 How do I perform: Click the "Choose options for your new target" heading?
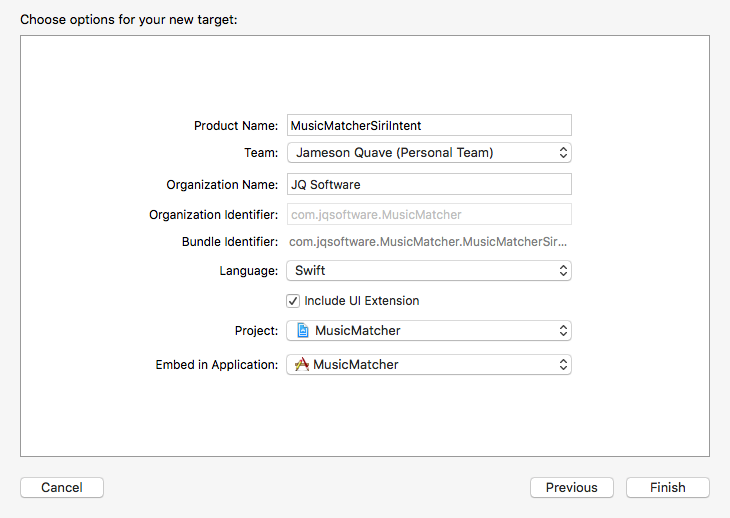(129, 19)
